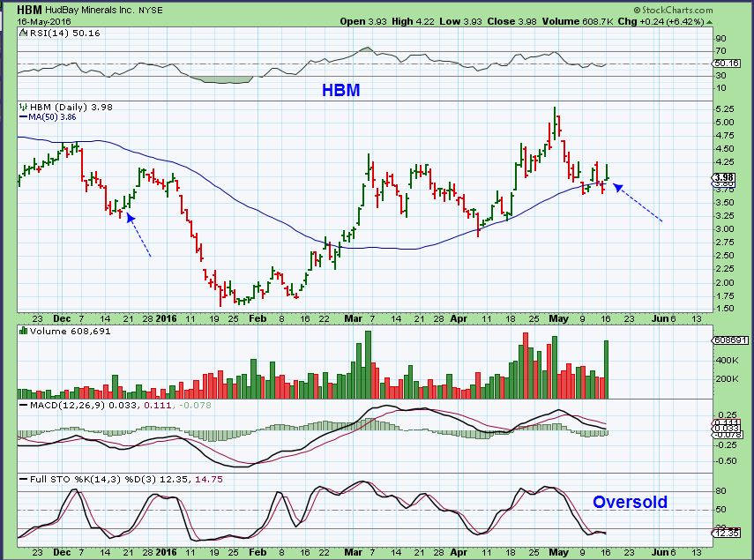Click the Volume 608,691 panel label
Screen dimensions: 754x560
[x=71, y=332]
